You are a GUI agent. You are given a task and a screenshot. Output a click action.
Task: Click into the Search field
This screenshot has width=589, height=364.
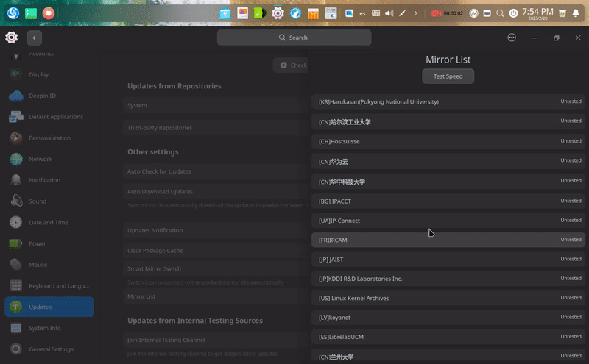294,38
